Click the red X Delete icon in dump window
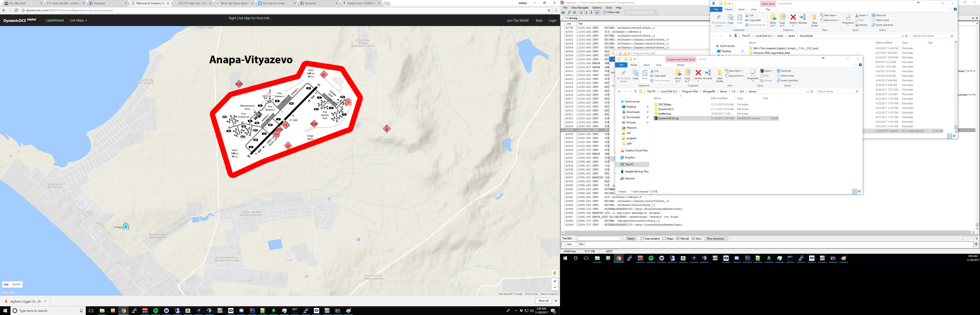 698,73
